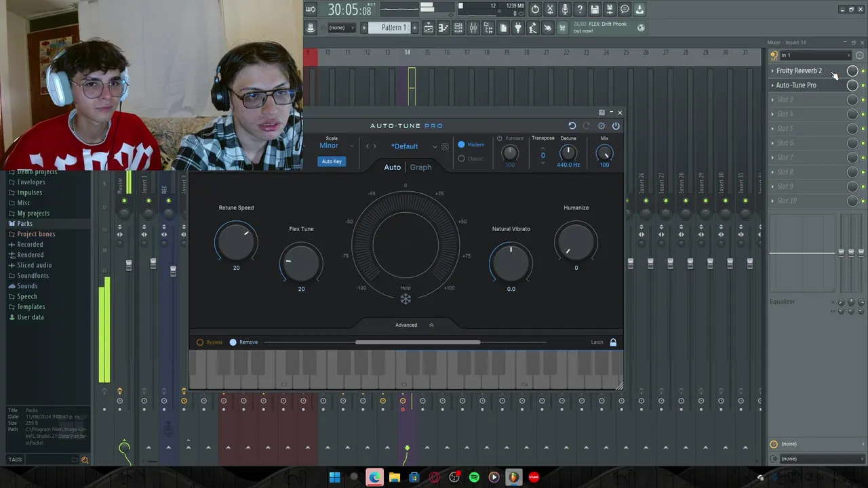Open the Scale Minor dropdown
Screen dimensions: 868x488
[x=336, y=146]
